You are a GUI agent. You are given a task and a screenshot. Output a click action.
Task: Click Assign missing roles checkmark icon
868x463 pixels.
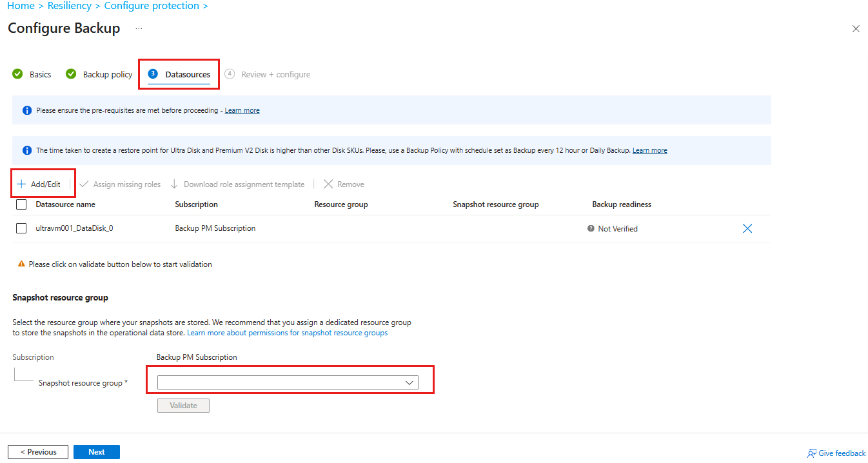[84, 184]
